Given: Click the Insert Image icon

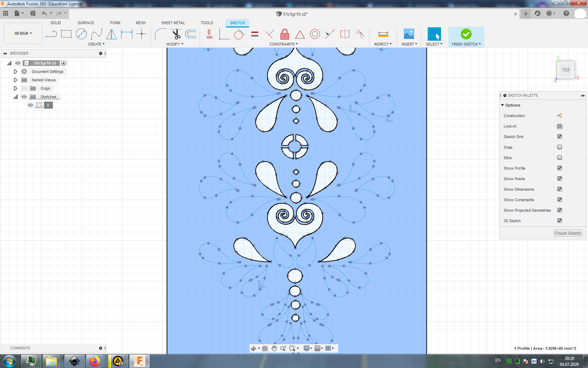Looking at the screenshot, I should [409, 34].
